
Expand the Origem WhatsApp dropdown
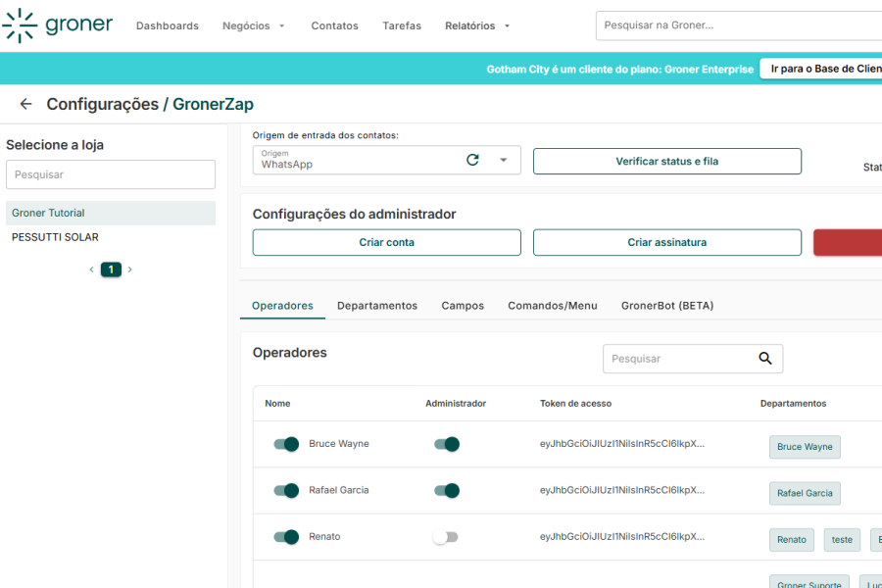(x=504, y=160)
